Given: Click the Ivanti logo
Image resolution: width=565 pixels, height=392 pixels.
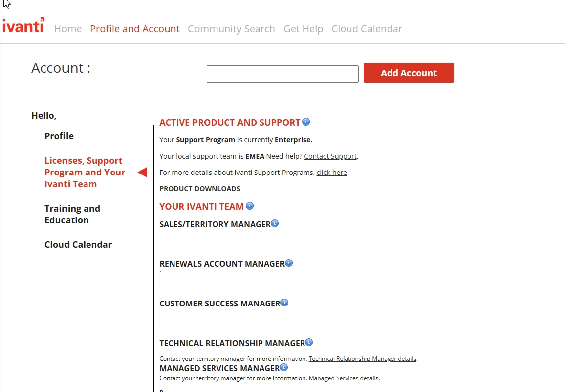Looking at the screenshot, I should [23, 25].
